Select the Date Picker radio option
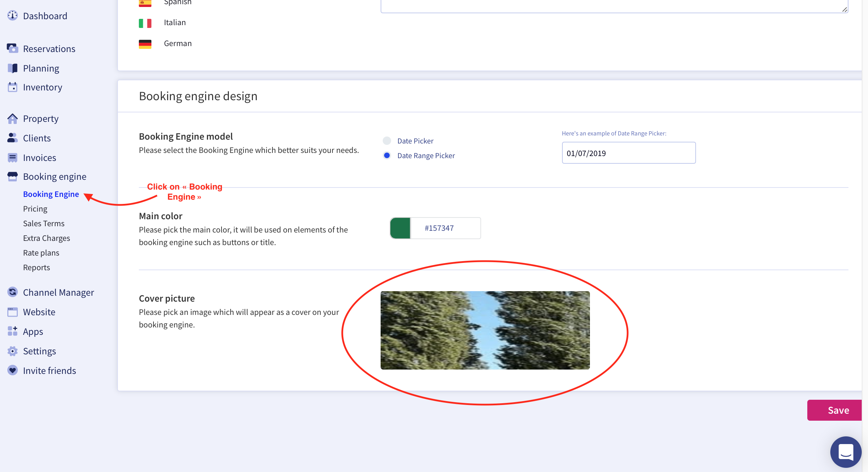 coord(387,141)
